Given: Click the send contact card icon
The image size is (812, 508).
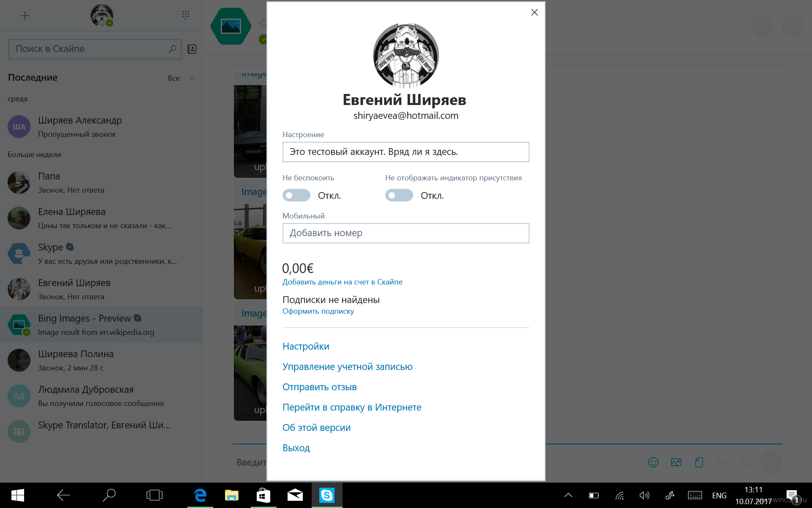Looking at the screenshot, I should (x=745, y=462).
